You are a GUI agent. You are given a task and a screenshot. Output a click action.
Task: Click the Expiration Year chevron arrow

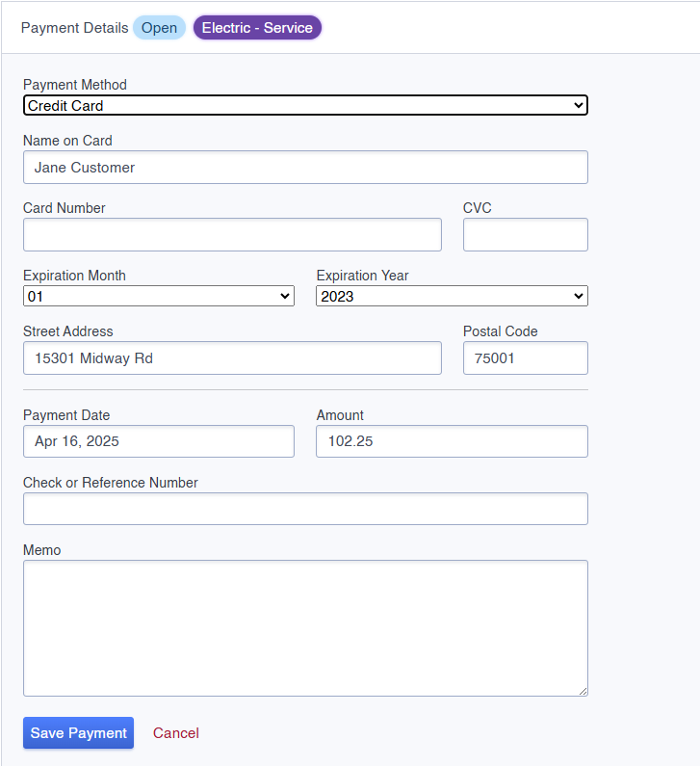(x=579, y=296)
